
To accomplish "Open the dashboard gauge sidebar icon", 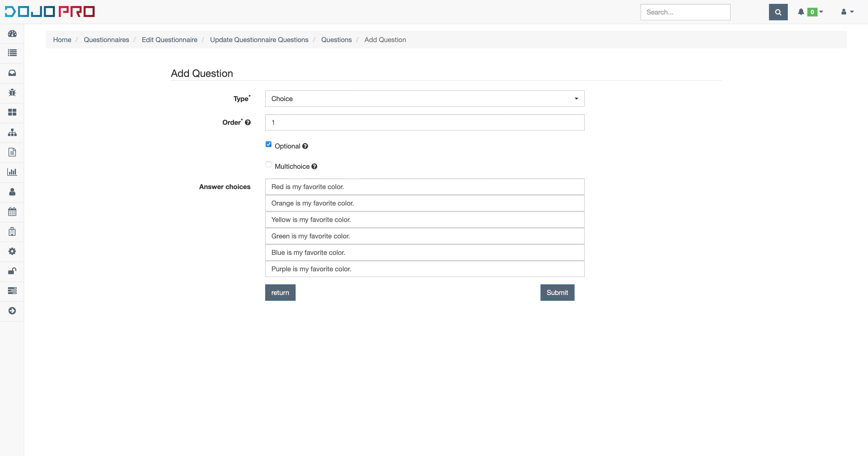I will pos(12,33).
